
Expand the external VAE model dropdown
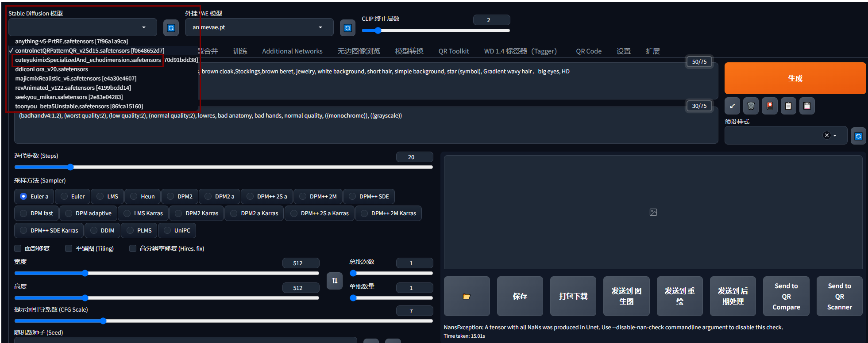point(259,27)
